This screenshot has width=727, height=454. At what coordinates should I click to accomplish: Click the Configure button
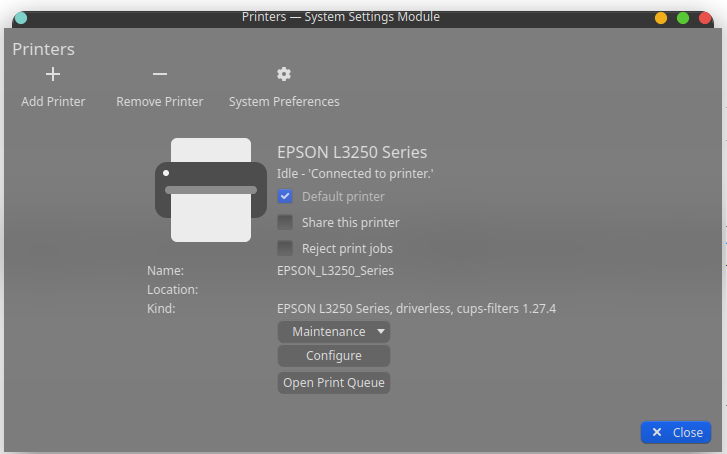334,356
